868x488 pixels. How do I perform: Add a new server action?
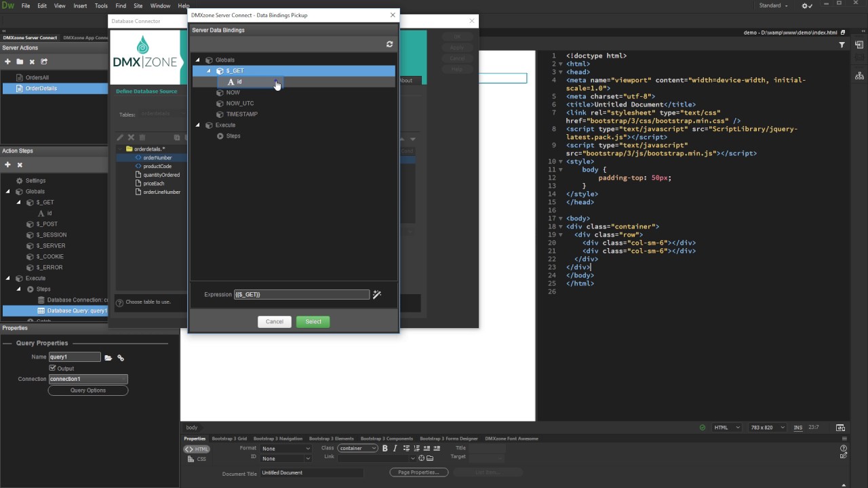tap(7, 62)
